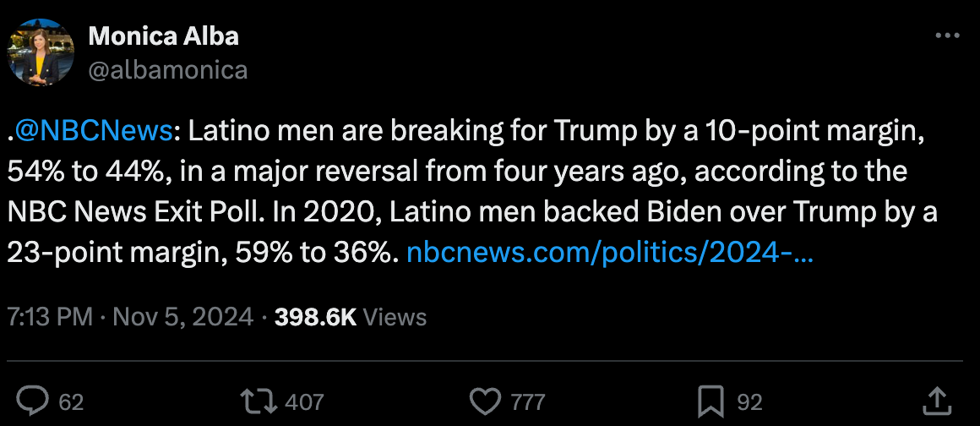Click the 7:13 PM post time
The image size is (980, 426).
(49, 317)
